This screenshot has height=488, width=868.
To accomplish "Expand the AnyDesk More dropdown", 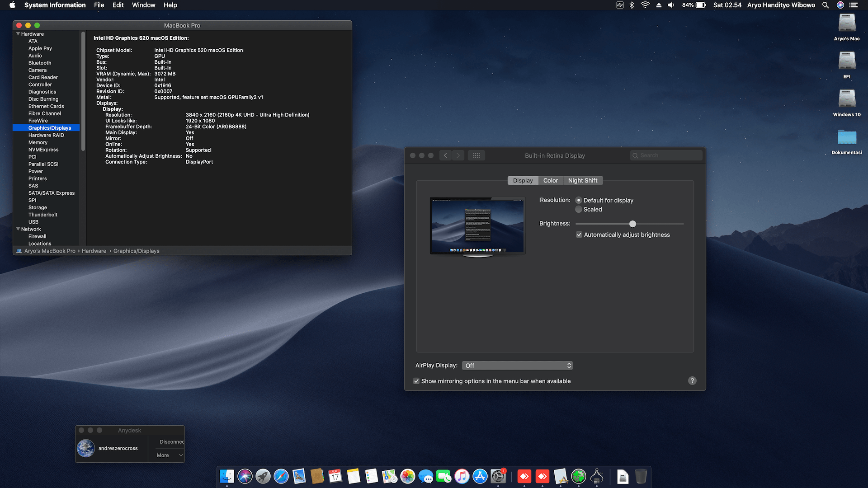I will [x=170, y=455].
